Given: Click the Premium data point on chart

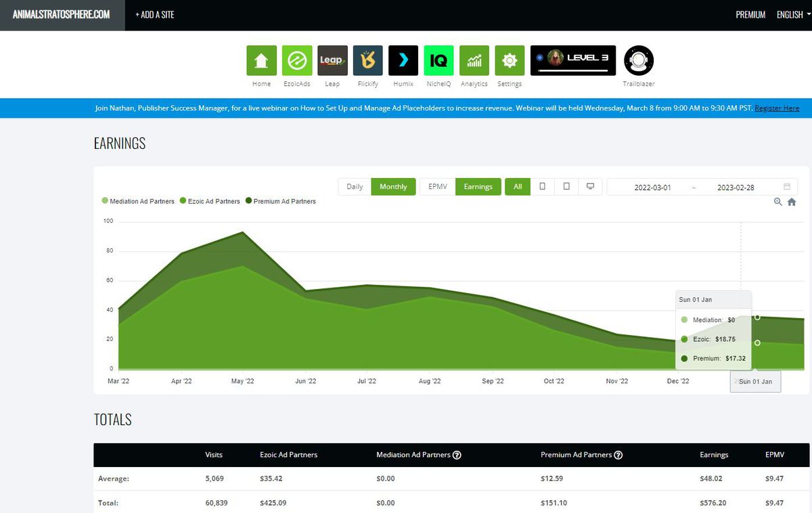Looking at the screenshot, I should point(757,317).
